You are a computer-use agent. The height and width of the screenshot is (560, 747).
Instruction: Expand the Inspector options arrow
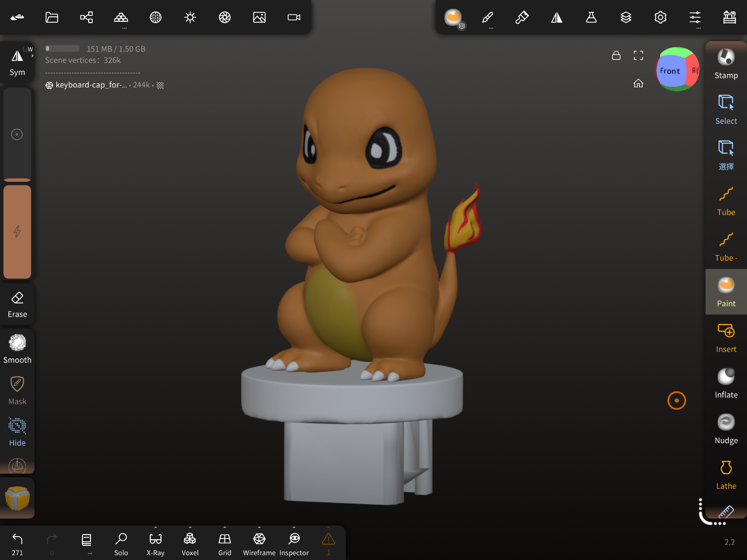tap(294, 528)
